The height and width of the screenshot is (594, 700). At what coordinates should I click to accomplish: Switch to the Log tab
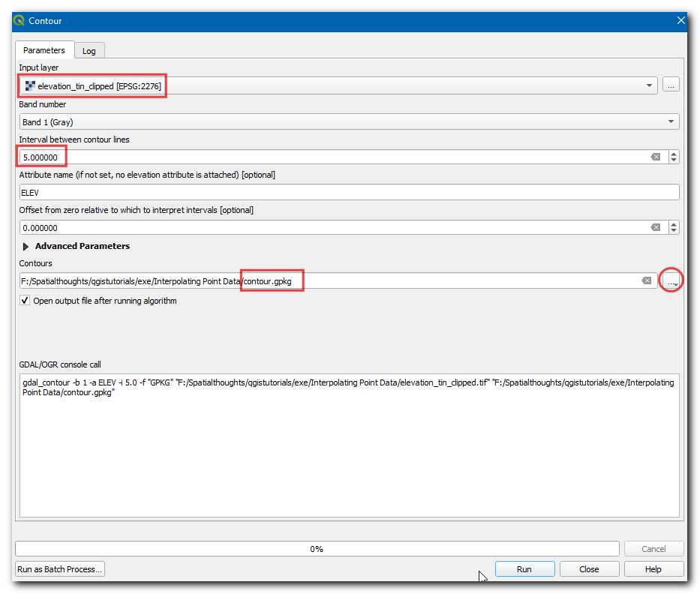pos(89,51)
